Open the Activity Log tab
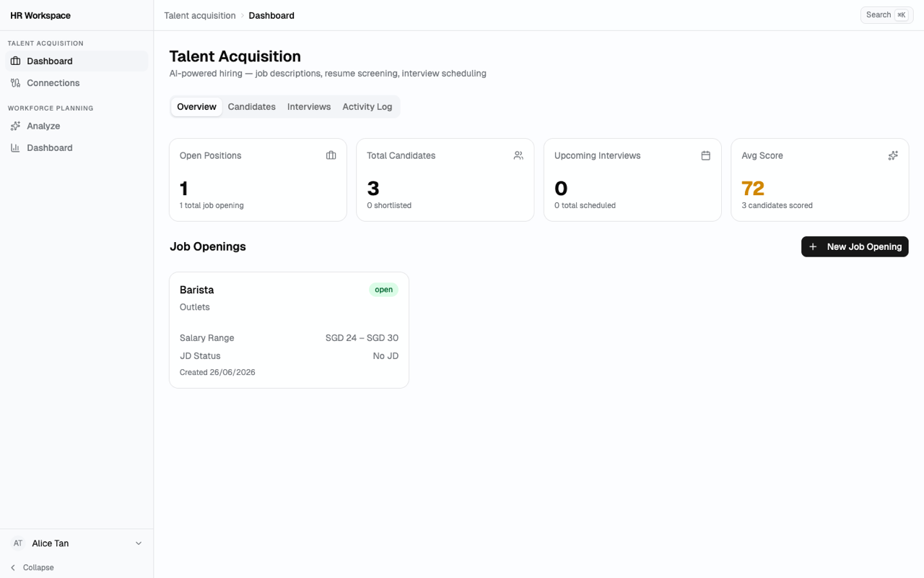The image size is (924, 578). [367, 107]
